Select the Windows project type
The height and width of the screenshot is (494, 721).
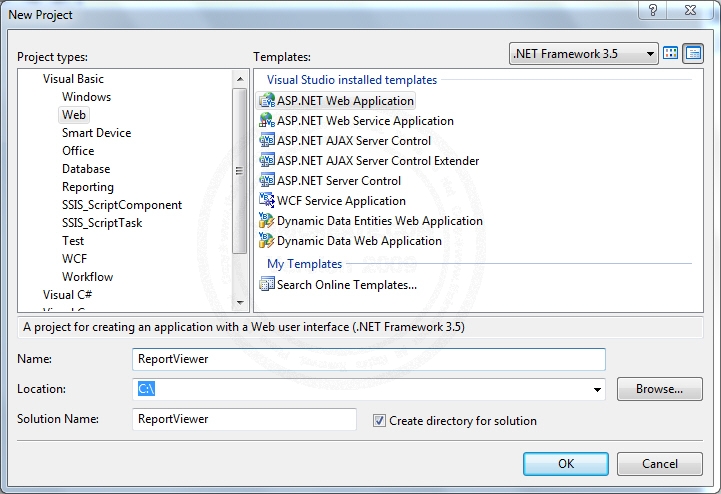pyautogui.click(x=86, y=97)
